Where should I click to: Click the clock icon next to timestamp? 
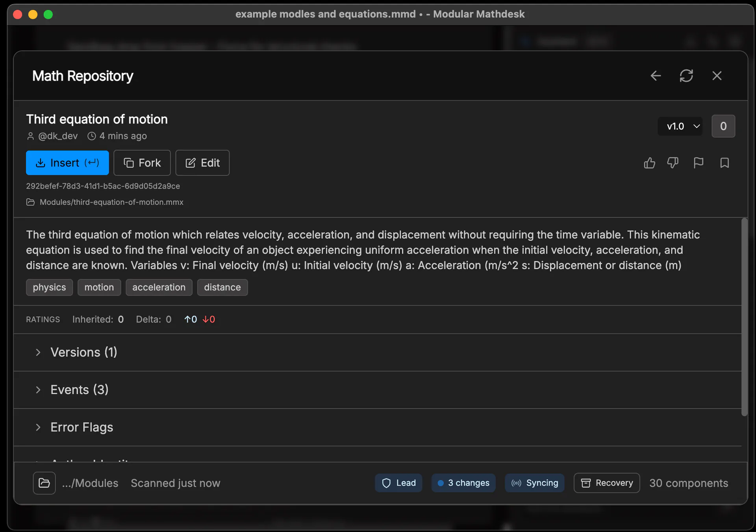click(x=92, y=136)
